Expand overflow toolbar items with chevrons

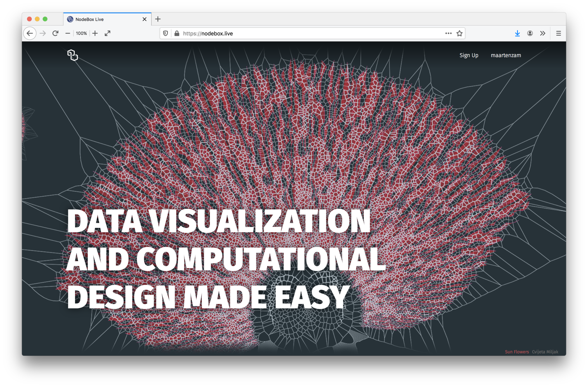pyautogui.click(x=542, y=33)
